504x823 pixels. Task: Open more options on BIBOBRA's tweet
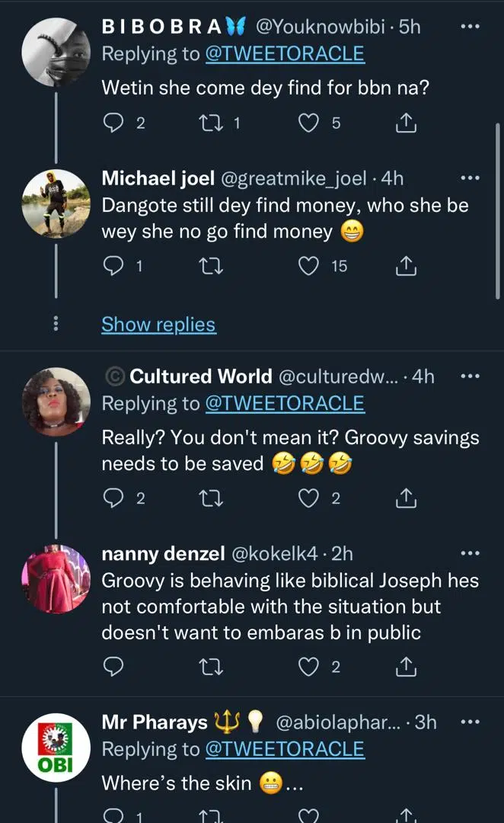pos(471,27)
